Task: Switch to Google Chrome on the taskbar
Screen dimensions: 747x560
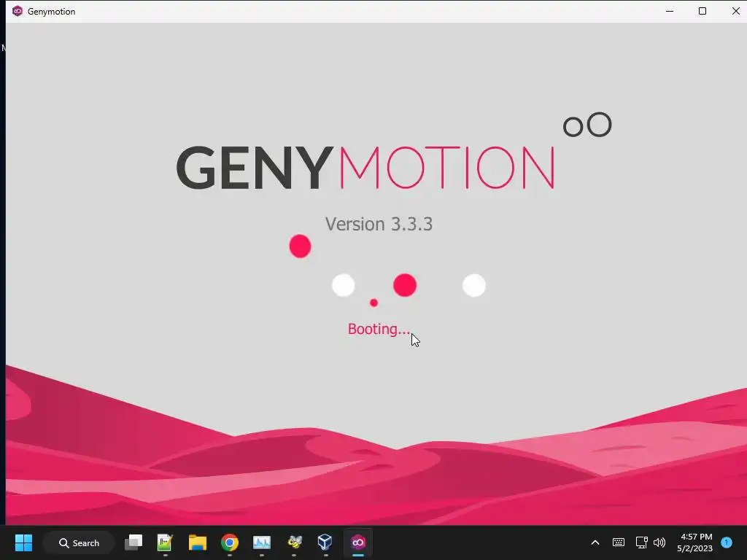Action: pyautogui.click(x=230, y=542)
